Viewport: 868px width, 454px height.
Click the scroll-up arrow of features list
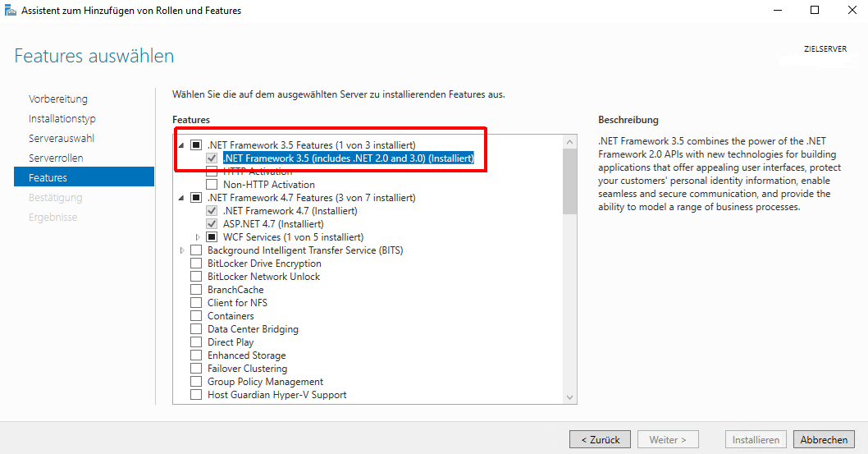[569, 142]
